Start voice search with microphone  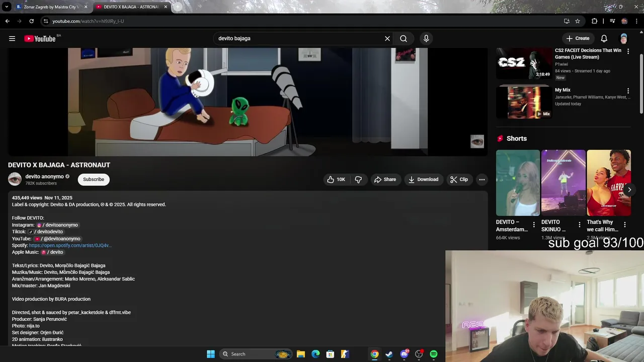click(x=426, y=38)
